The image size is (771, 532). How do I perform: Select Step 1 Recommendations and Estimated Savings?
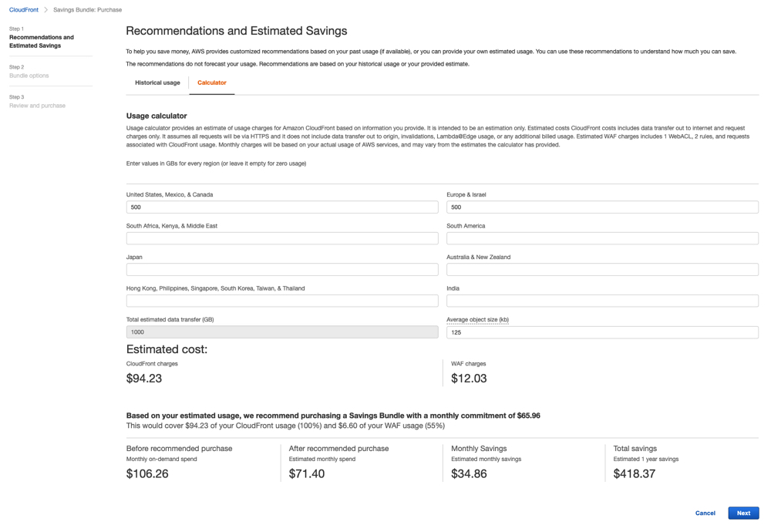coord(42,41)
